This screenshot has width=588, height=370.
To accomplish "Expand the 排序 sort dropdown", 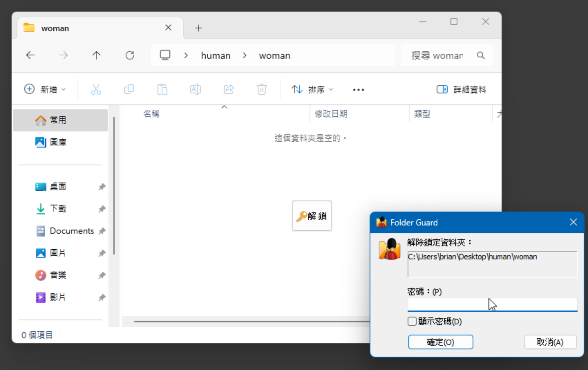I will [312, 90].
